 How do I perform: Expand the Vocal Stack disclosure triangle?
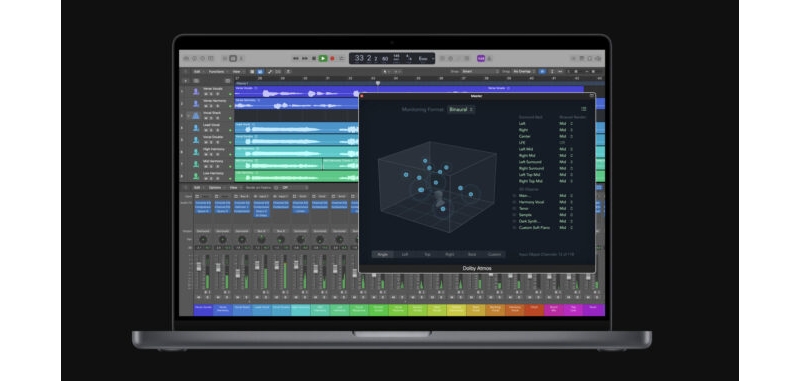point(188,116)
